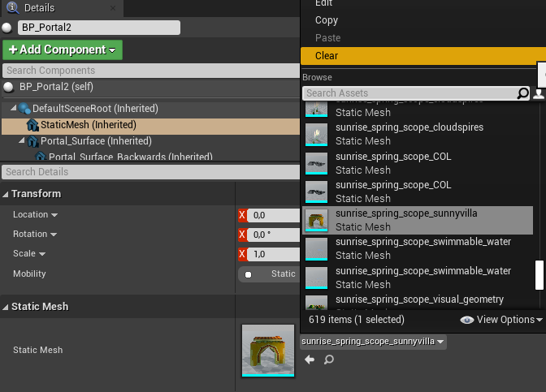546x392 pixels.
Task: Click the 619 items (1 selected) status text
Action: pyautogui.click(x=356, y=320)
